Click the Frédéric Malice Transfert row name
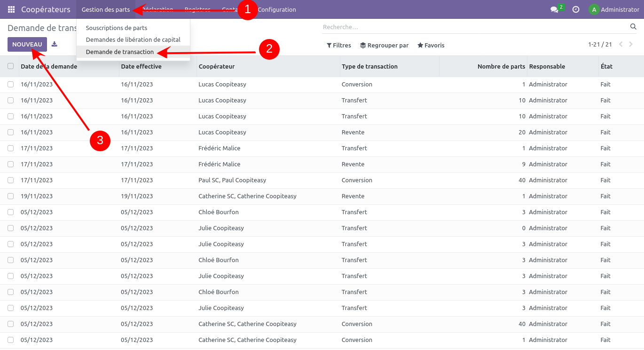The width and height of the screenshot is (644, 350). (219, 148)
